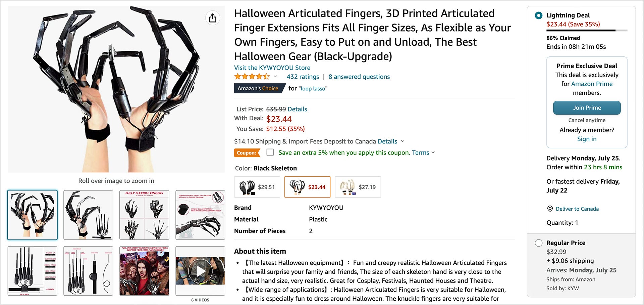The image size is (644, 305).
Task: Click the 4.5-star rating stars
Action: click(252, 76)
